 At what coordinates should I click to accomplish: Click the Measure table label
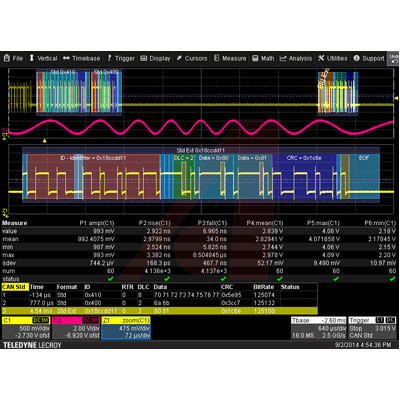point(15,223)
